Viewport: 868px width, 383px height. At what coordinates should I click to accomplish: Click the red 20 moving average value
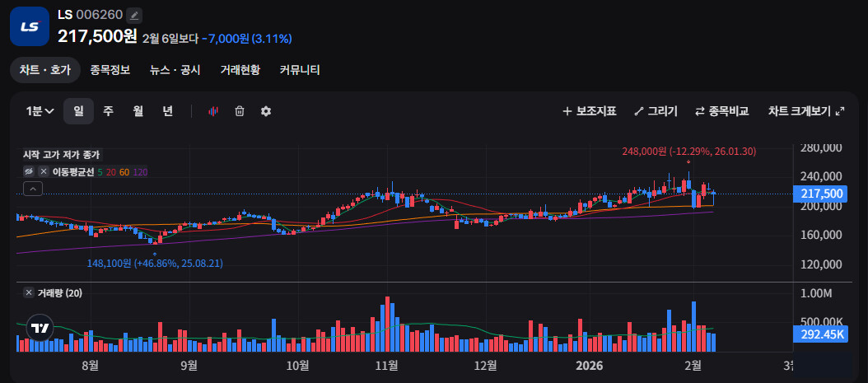point(110,172)
